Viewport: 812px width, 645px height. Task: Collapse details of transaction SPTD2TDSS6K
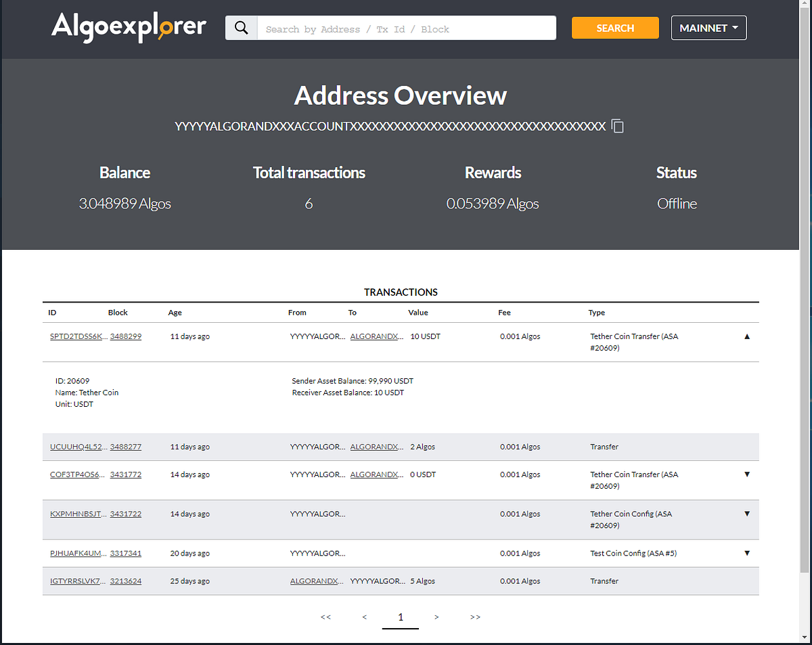click(747, 336)
